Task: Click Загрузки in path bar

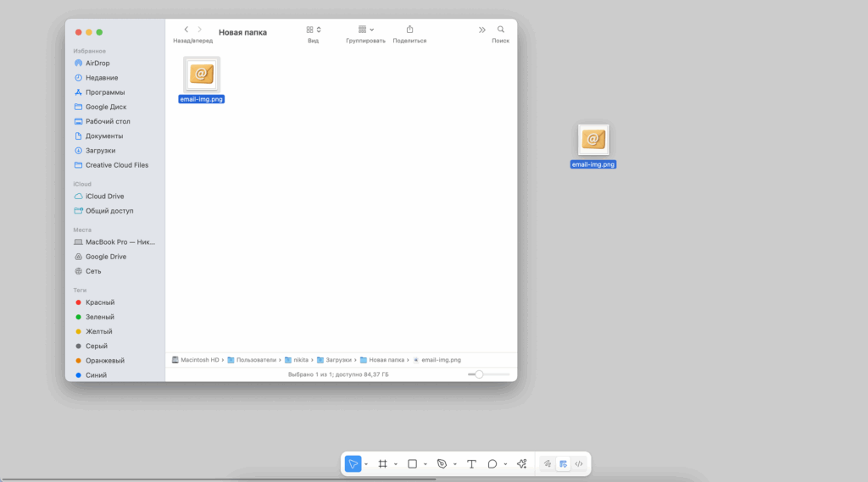Action: pos(334,360)
